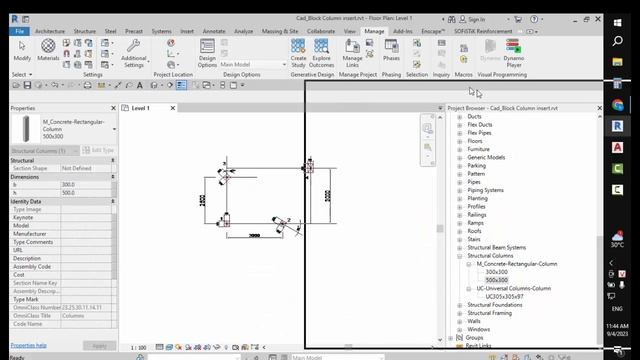Open the Massing & Site tab

280,31
